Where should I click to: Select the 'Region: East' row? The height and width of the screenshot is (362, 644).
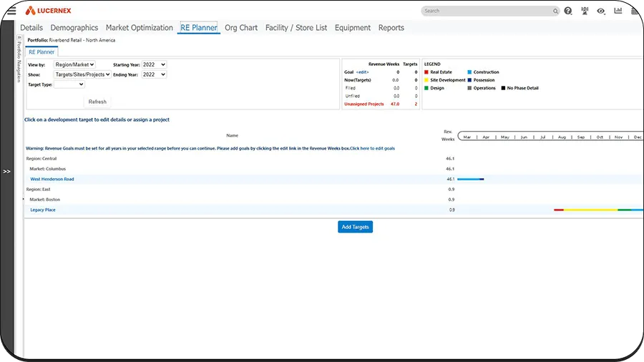[x=38, y=190]
